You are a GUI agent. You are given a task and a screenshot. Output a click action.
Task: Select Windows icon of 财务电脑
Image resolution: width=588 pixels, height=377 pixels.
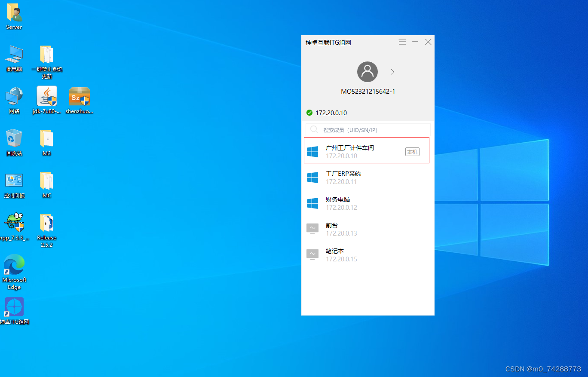(312, 203)
